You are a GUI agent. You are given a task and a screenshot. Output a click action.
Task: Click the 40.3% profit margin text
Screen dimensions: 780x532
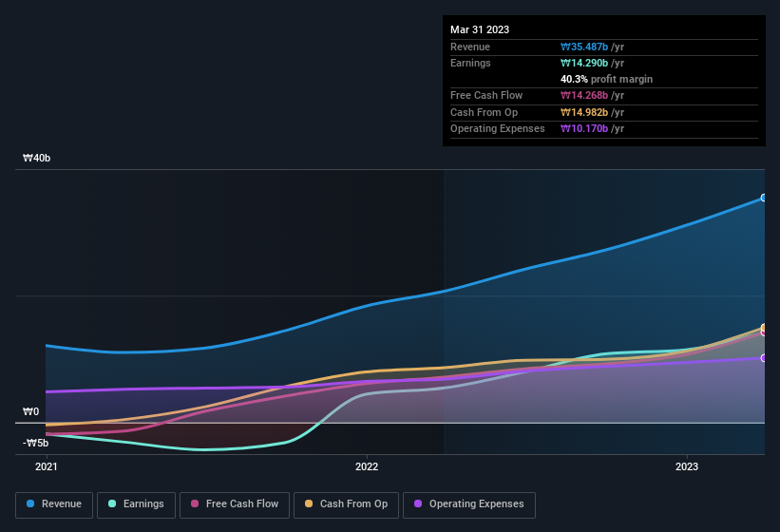pyautogui.click(x=606, y=79)
